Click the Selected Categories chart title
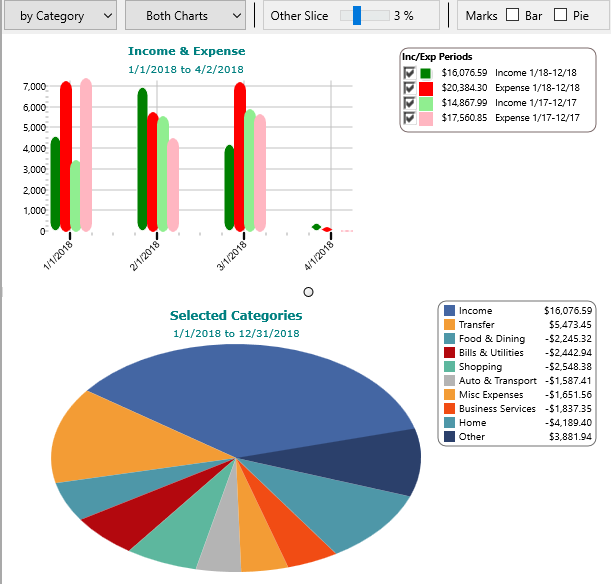The image size is (611, 584). pyautogui.click(x=236, y=315)
